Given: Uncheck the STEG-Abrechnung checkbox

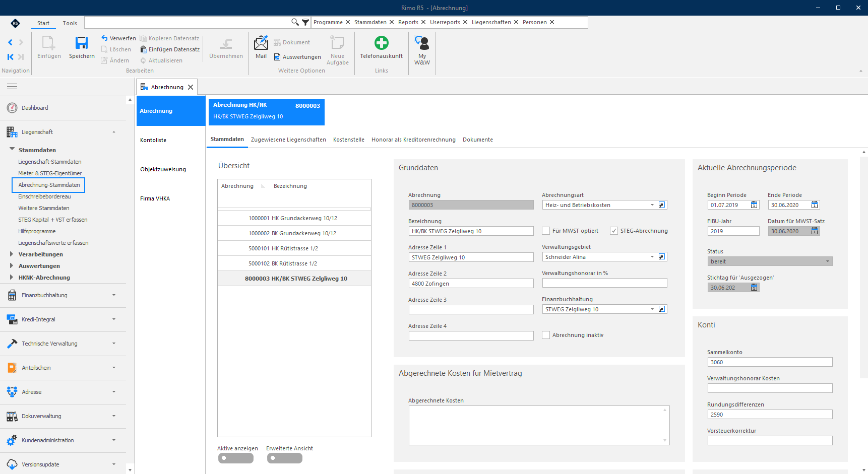Looking at the screenshot, I should coord(614,231).
